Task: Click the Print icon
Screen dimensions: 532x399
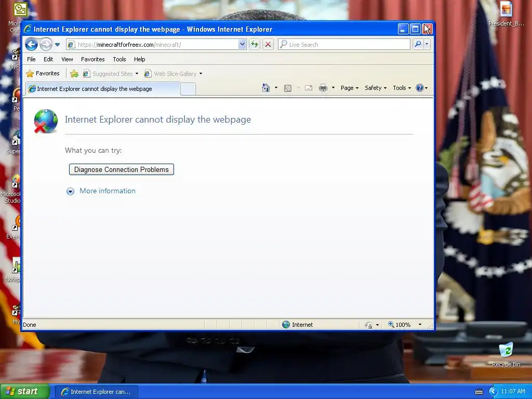Action: click(323, 88)
